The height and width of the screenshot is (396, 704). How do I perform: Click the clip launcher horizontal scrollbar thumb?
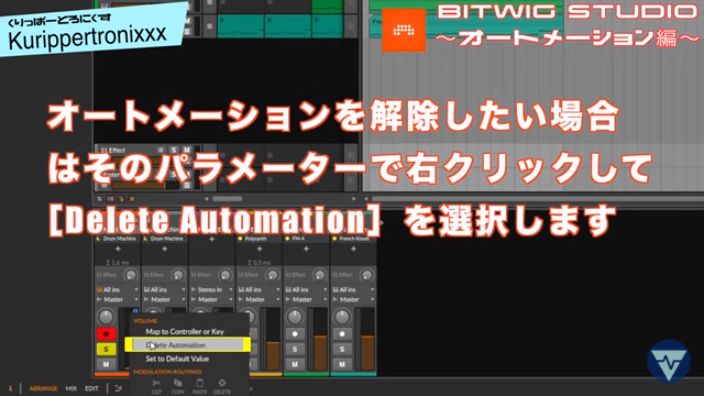(227, 198)
